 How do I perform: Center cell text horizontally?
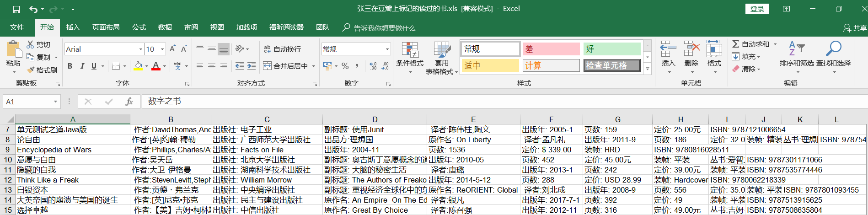[211, 66]
